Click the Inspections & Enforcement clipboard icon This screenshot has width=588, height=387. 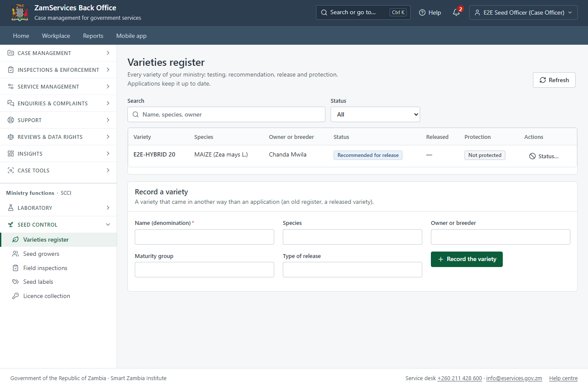11,70
